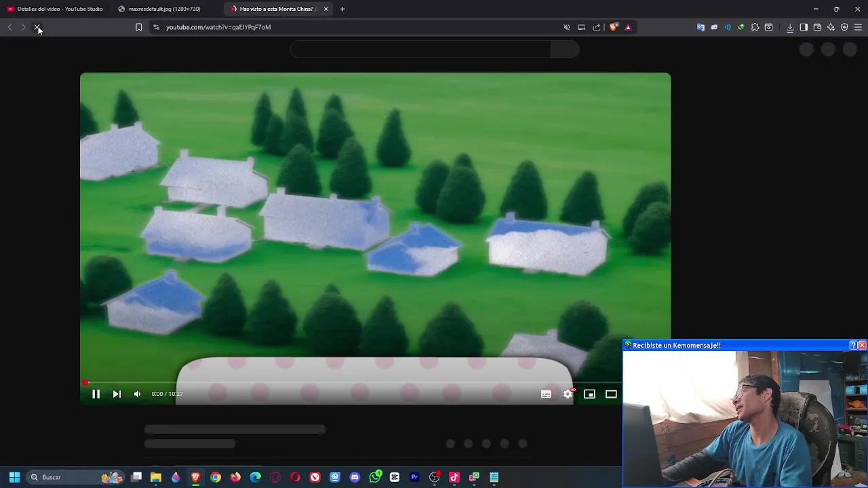Launch Firefox from the taskbar
Screen dimensions: 868x488
pos(235,477)
